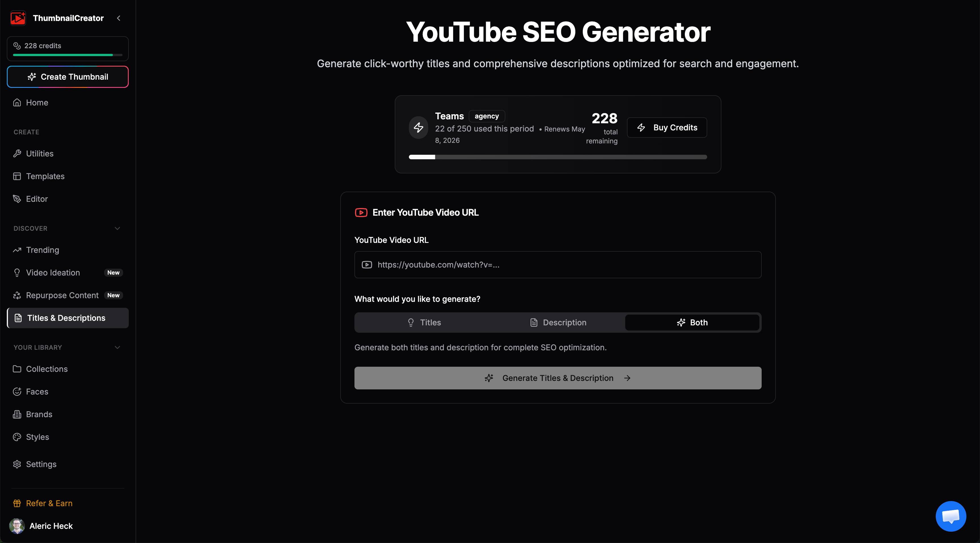Click the Refer & Earn gift icon
Viewport: 980px width, 543px height.
point(17,503)
